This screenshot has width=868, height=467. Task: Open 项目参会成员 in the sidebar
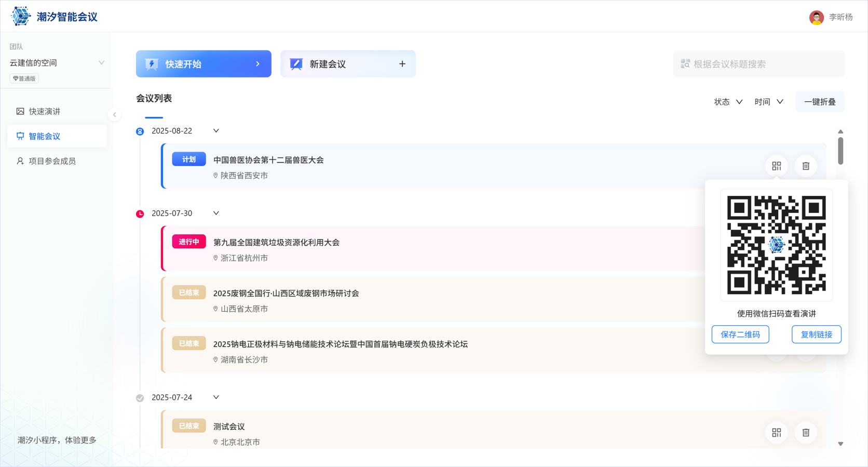click(x=57, y=161)
